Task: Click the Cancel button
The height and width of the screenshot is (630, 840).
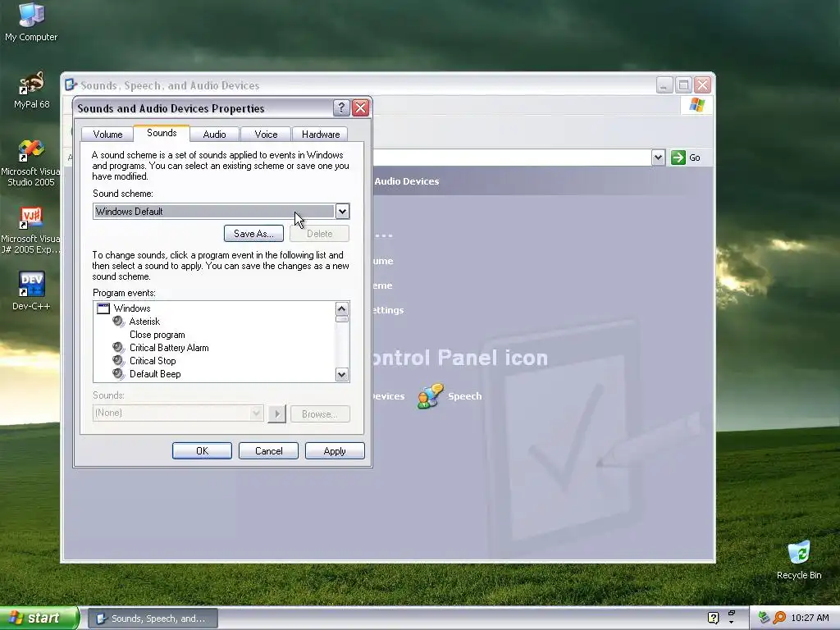Action: pyautogui.click(x=268, y=451)
